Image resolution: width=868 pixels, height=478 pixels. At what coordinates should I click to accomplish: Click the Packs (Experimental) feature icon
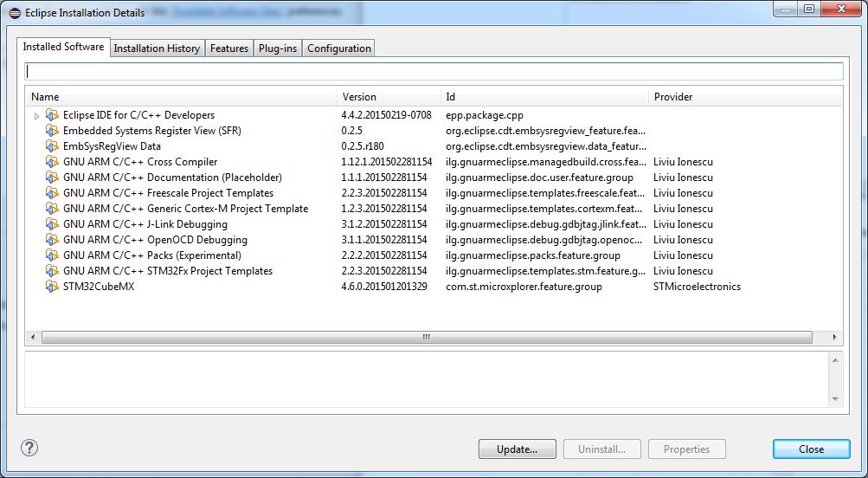pos(52,255)
